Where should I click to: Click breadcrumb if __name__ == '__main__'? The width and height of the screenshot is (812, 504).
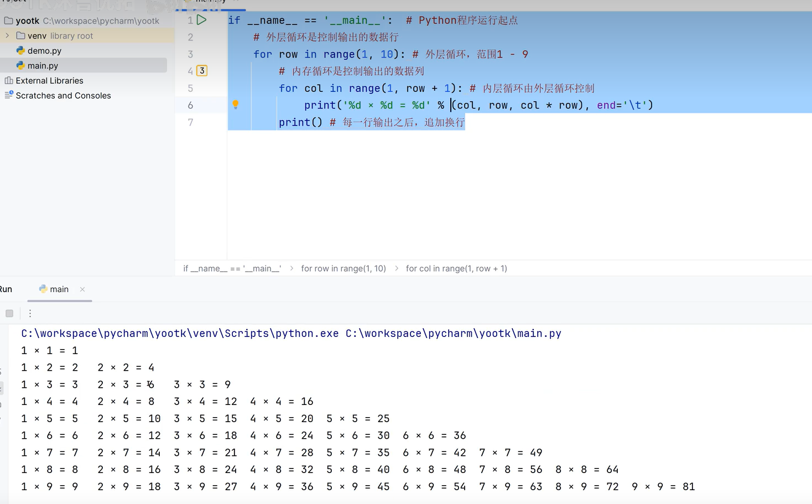(232, 268)
